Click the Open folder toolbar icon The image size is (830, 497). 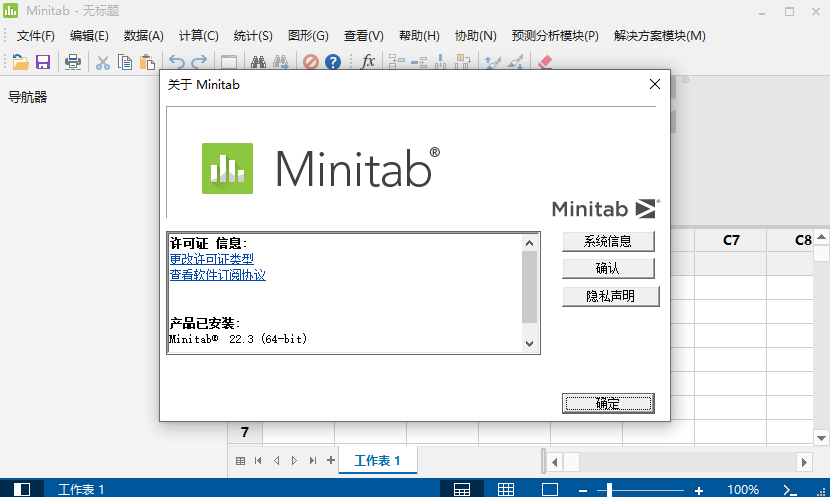pos(20,62)
